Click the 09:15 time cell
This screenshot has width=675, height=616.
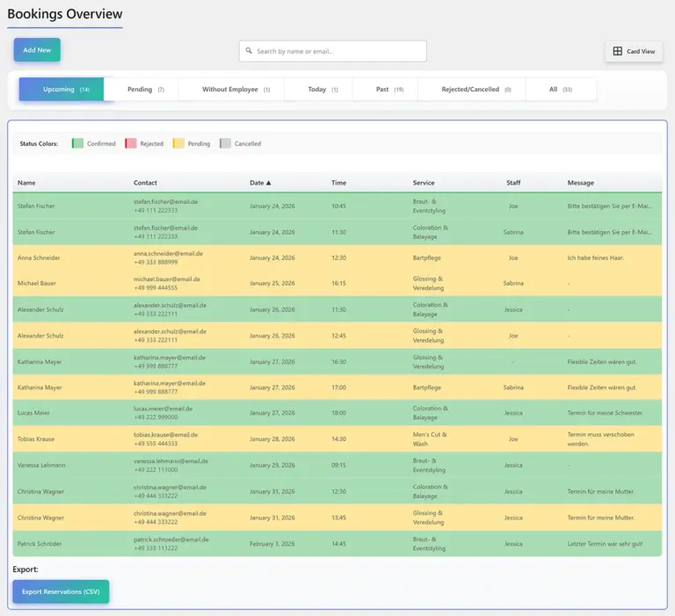click(338, 466)
